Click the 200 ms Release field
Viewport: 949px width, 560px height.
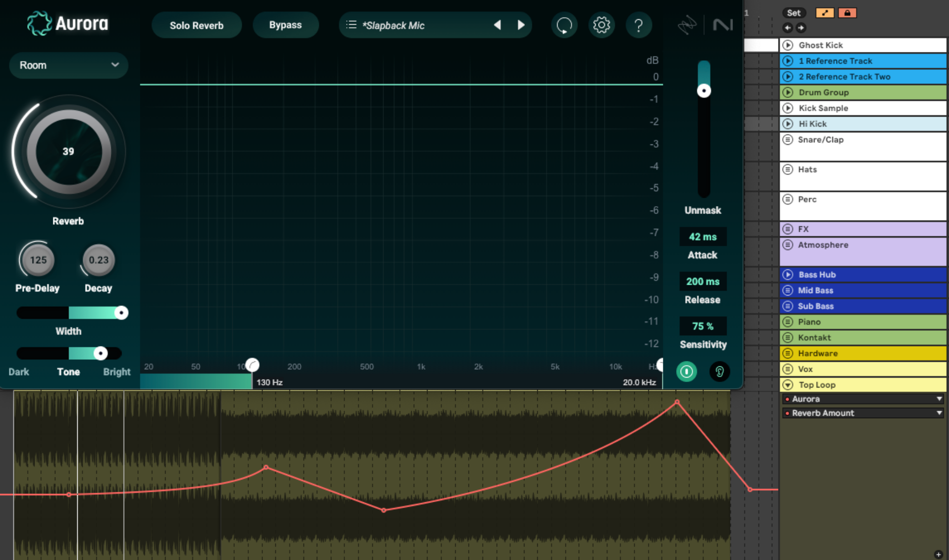[703, 281]
